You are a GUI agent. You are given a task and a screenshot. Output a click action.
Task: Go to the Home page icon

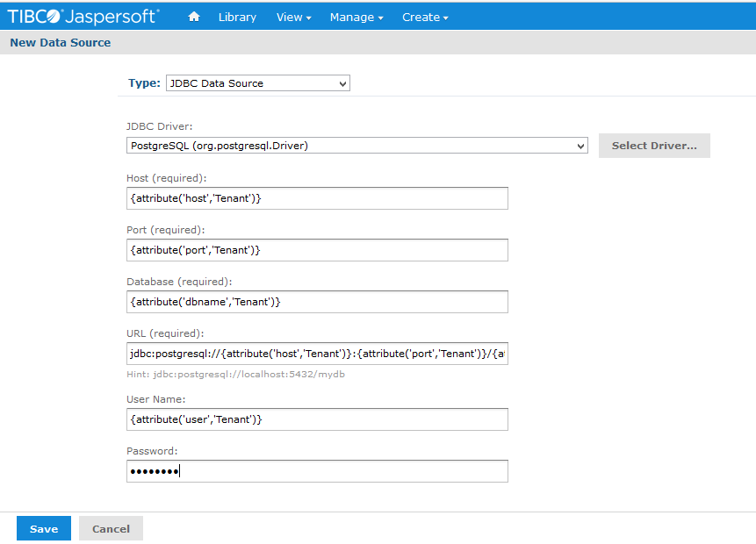pos(194,17)
